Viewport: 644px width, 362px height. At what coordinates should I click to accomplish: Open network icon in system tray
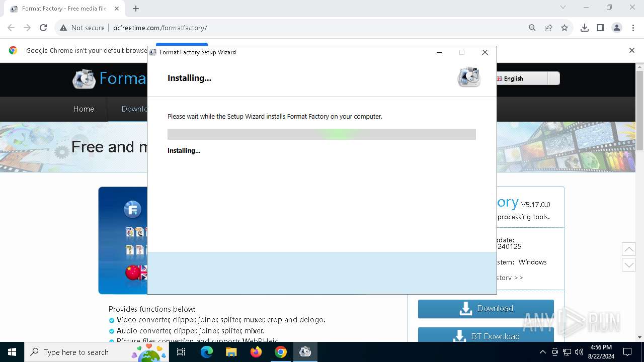tap(567, 352)
